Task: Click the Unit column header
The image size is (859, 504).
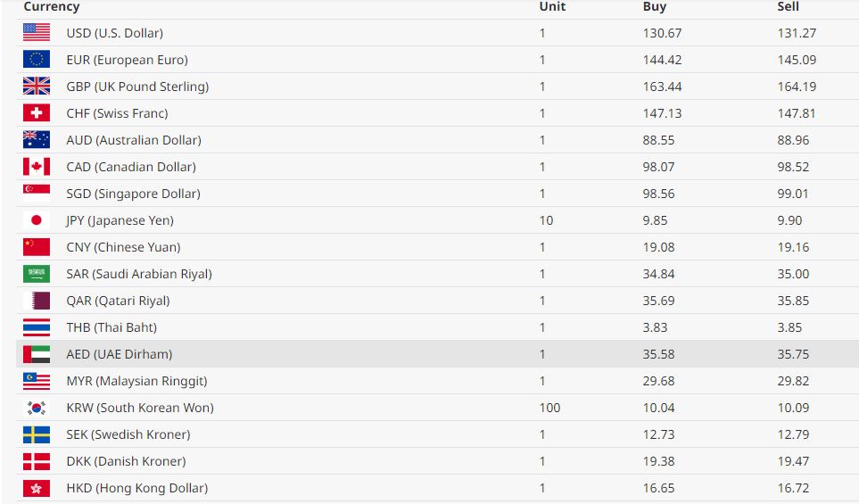Action: [551, 7]
